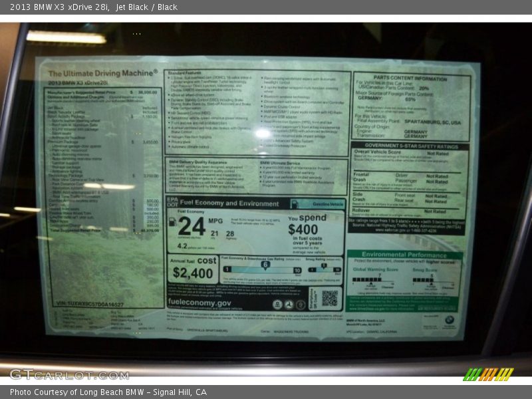This screenshot has width=532, height=399.
Task: Click the 'fueleconomy.gov' web address
Action: click(x=199, y=303)
